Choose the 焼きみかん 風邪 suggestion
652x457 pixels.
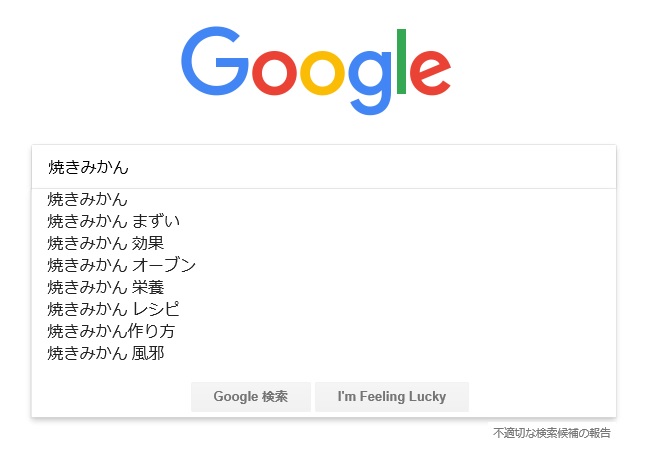[x=105, y=353]
